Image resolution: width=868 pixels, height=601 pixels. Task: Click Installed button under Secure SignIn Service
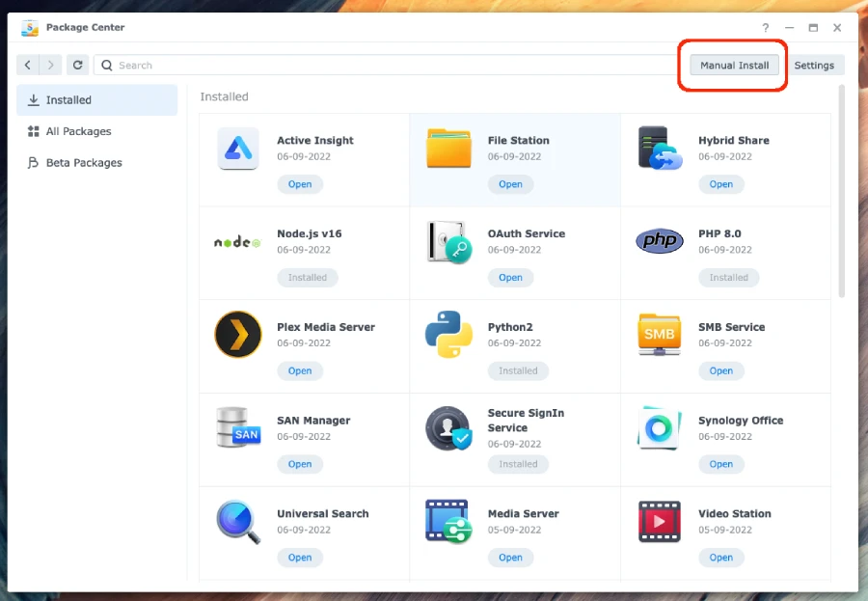coord(518,464)
